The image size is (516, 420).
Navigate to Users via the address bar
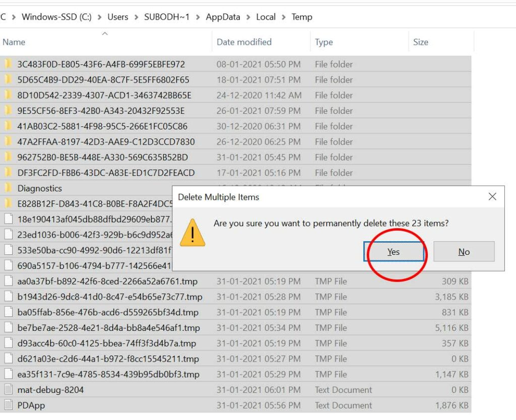(117, 17)
